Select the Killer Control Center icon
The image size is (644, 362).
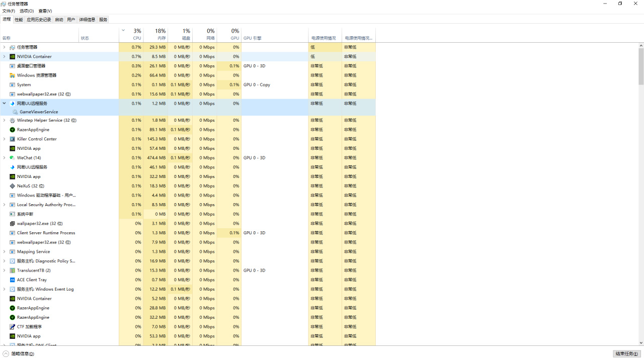pyautogui.click(x=13, y=139)
